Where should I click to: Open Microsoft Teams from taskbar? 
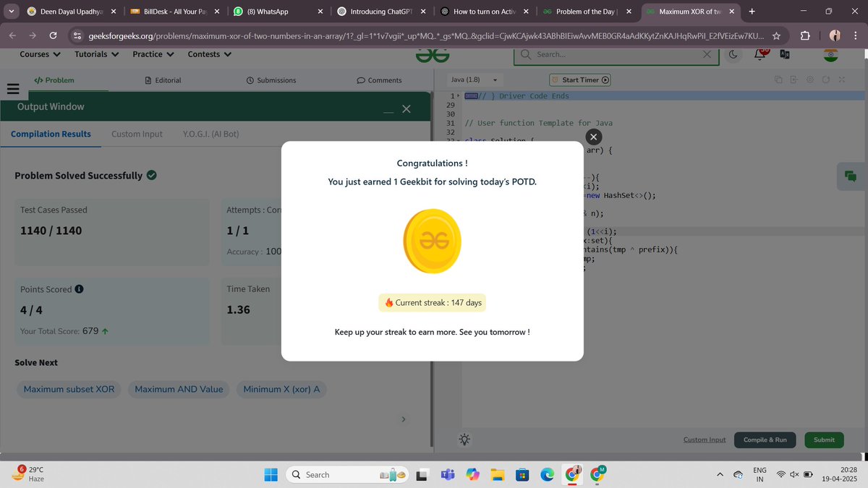447,474
